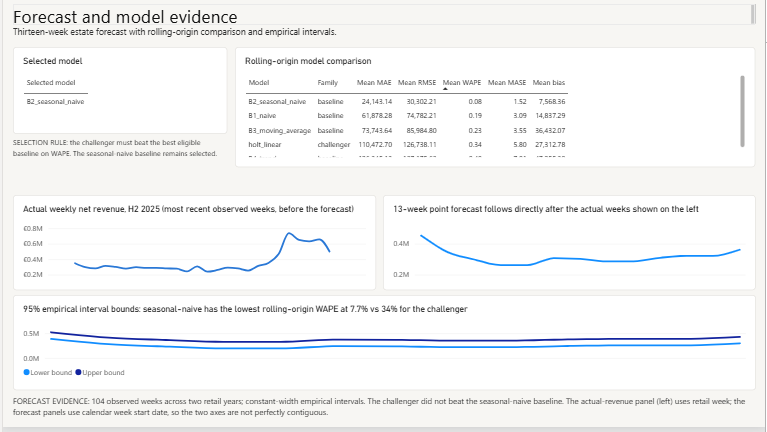This screenshot has width=767, height=432.
Task: Click the Forecast and model evidence heading
Action: (125, 17)
